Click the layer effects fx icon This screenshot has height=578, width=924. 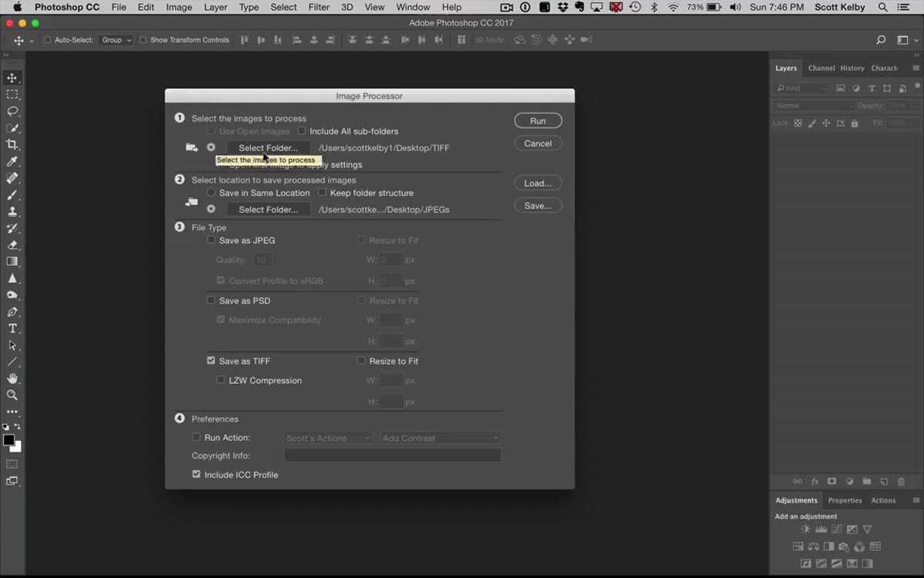point(815,482)
